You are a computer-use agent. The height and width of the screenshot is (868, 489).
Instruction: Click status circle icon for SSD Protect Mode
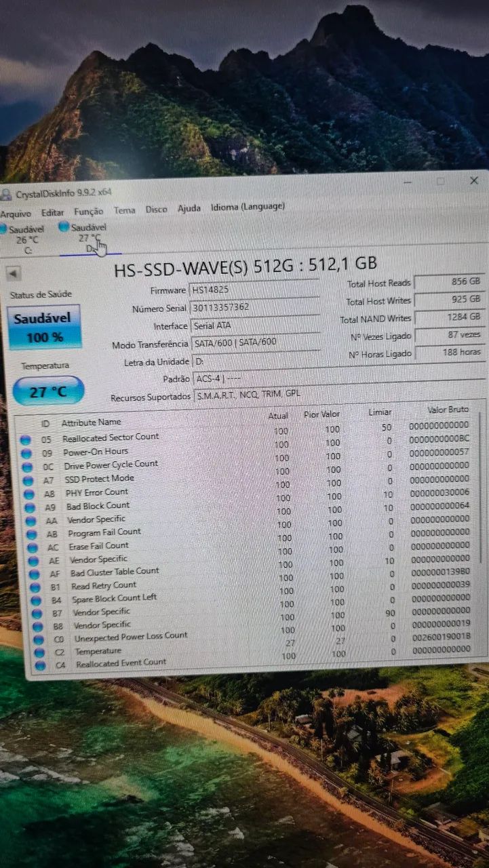point(28,481)
